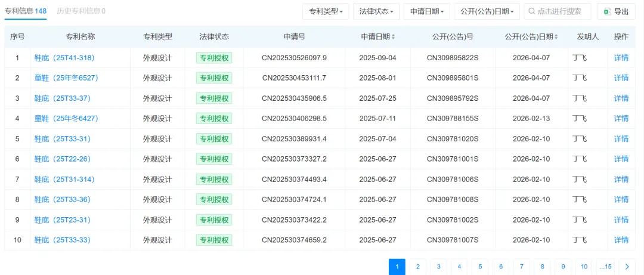Viewport: 644px width, 275px height.
Task: Click publication number CN309895792S
Action: (x=453, y=98)
